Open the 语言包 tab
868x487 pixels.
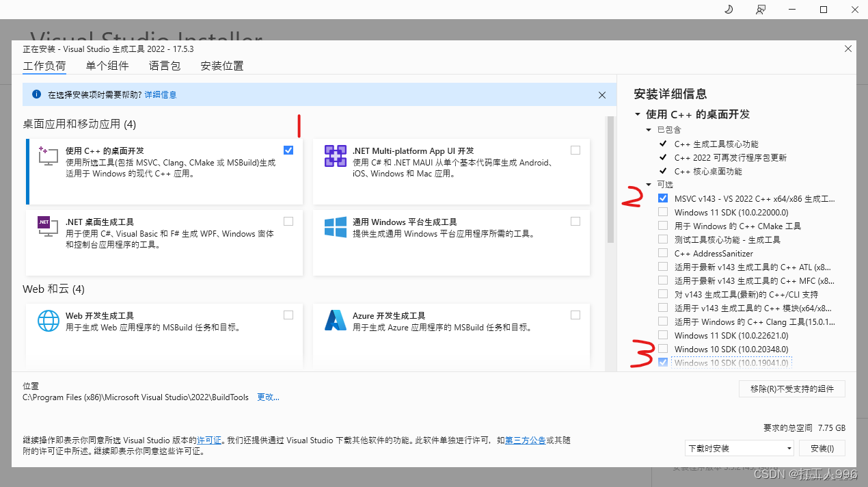pyautogui.click(x=164, y=66)
